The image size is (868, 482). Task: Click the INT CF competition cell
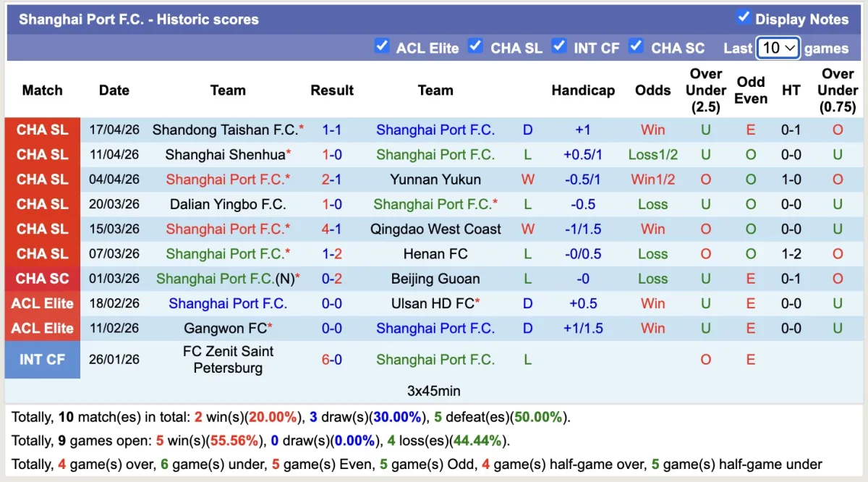coord(43,360)
